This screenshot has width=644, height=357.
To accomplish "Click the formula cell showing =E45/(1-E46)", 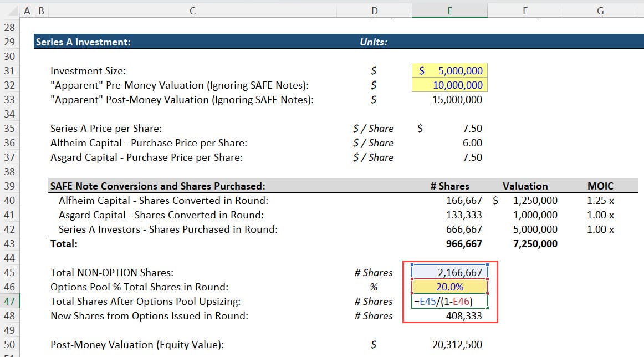I will (x=449, y=302).
